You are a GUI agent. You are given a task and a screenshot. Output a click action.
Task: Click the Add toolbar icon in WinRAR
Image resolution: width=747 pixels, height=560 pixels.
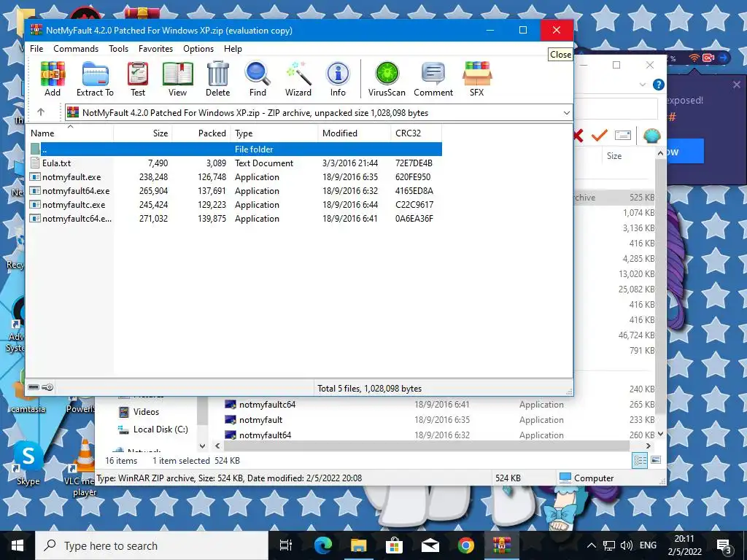click(x=53, y=79)
